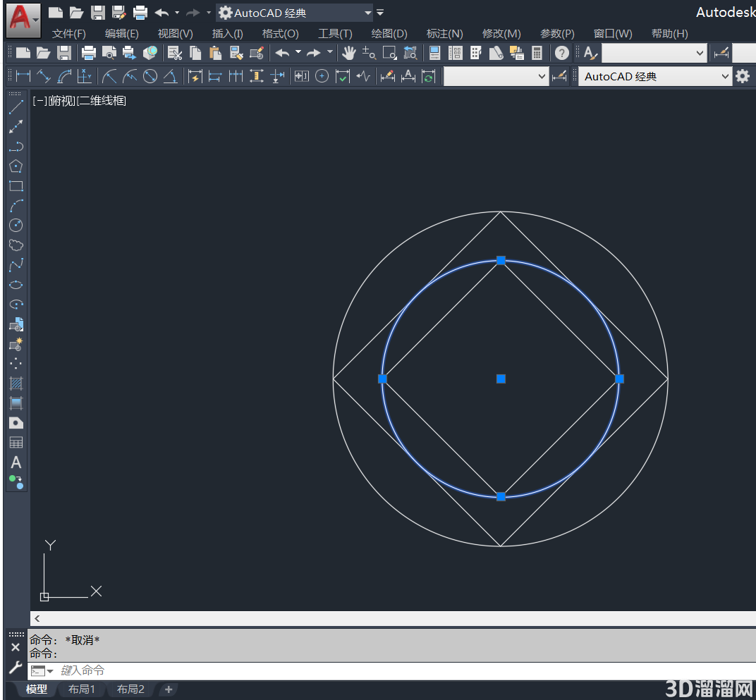Screen dimensions: 756x700
Task: Toggle the viewport [-] control
Action: [39, 101]
